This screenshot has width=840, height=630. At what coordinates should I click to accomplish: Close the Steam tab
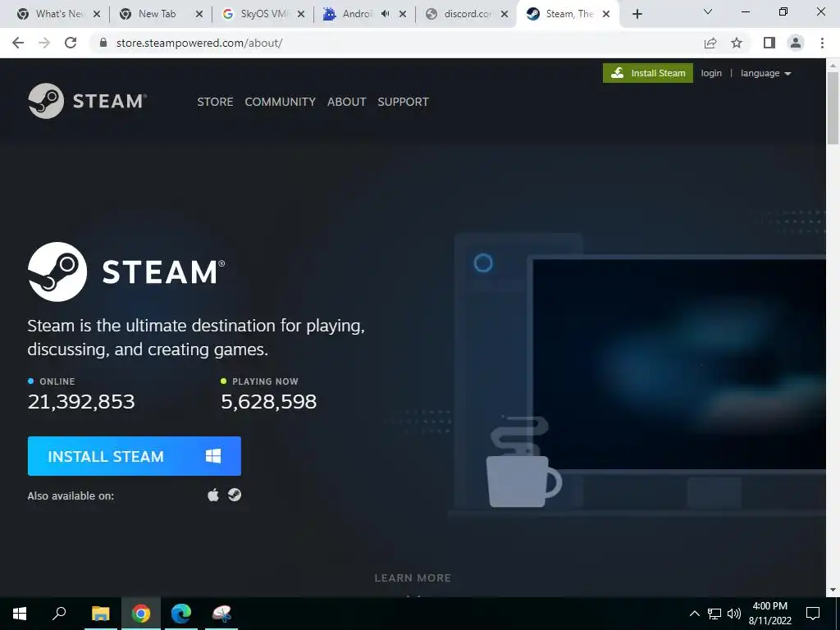pyautogui.click(x=606, y=14)
